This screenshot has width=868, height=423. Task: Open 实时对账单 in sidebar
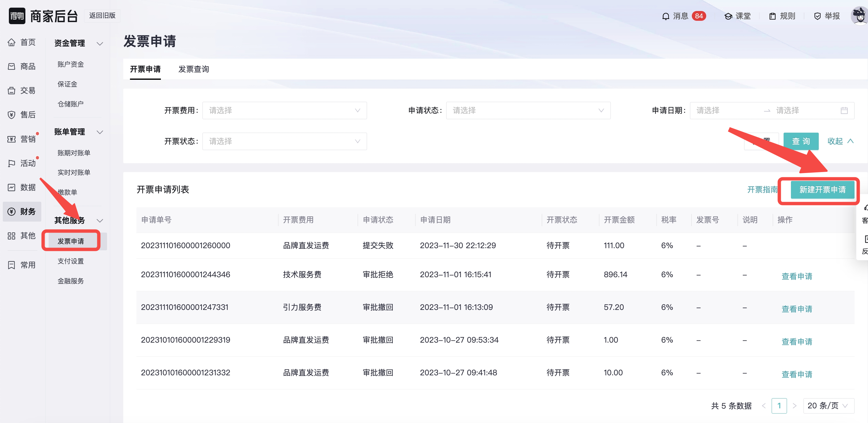[x=74, y=172]
